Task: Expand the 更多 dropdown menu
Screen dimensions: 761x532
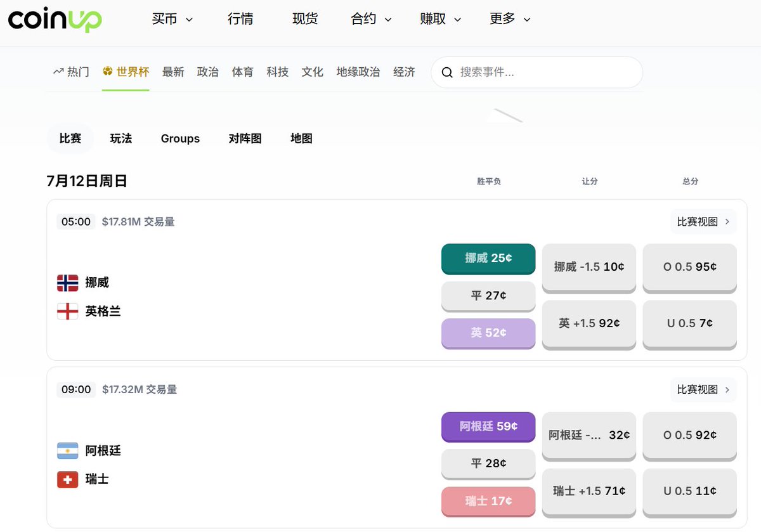Action: [511, 19]
